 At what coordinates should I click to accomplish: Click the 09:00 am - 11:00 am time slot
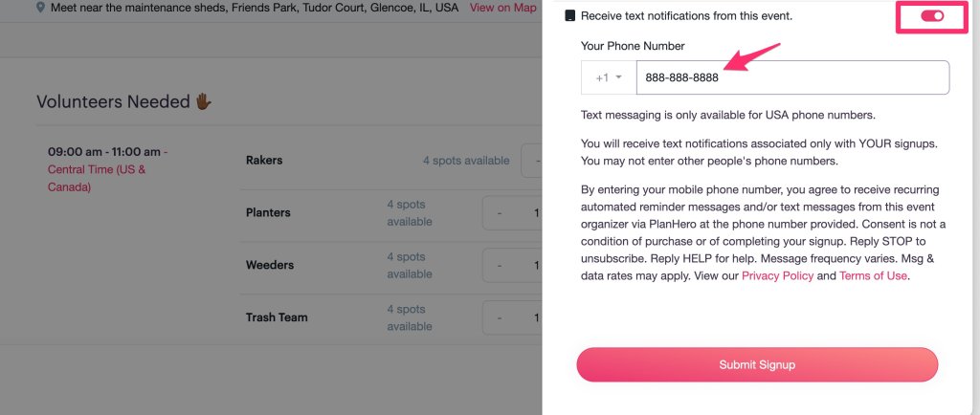click(104, 152)
